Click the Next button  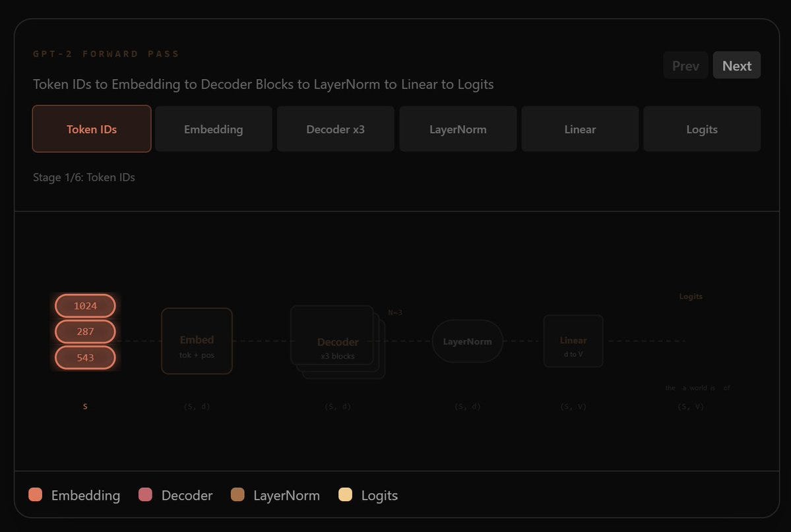736,65
